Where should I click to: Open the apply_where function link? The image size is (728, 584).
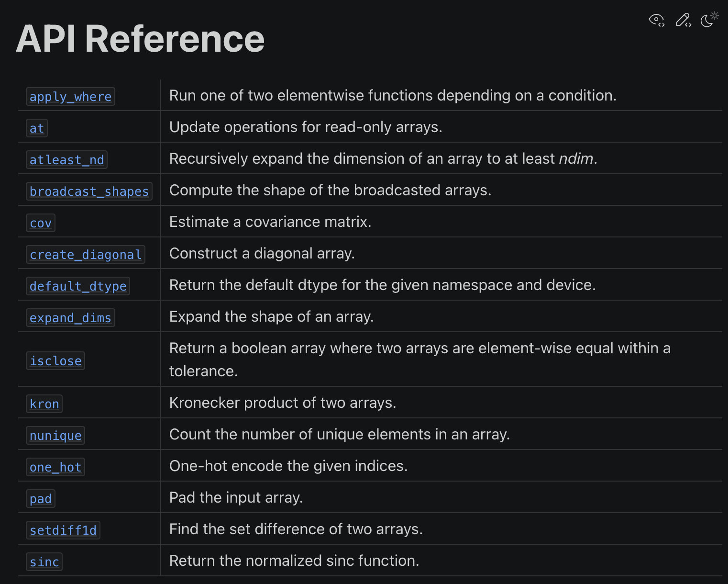pyautogui.click(x=70, y=97)
